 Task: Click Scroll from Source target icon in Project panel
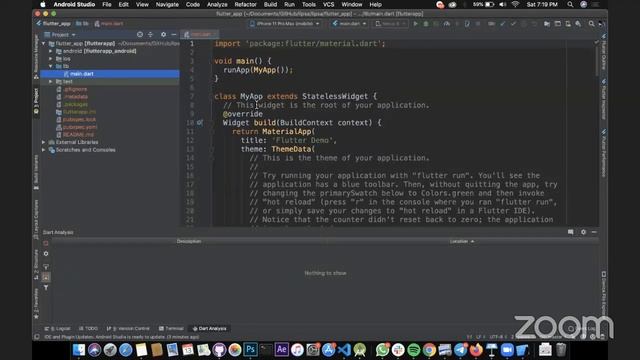click(140, 35)
